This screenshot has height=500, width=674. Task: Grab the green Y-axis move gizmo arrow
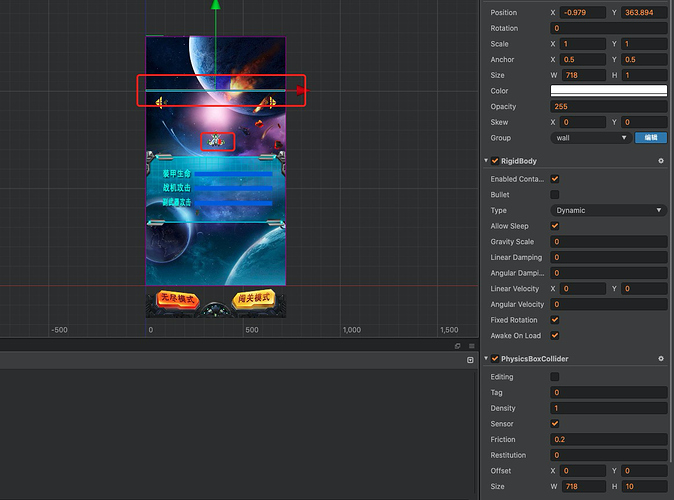215,5
